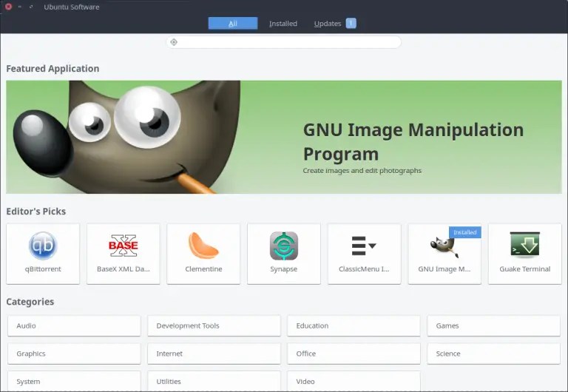Open the qBittorrent app icon
This screenshot has height=392, width=568.
coord(43,246)
